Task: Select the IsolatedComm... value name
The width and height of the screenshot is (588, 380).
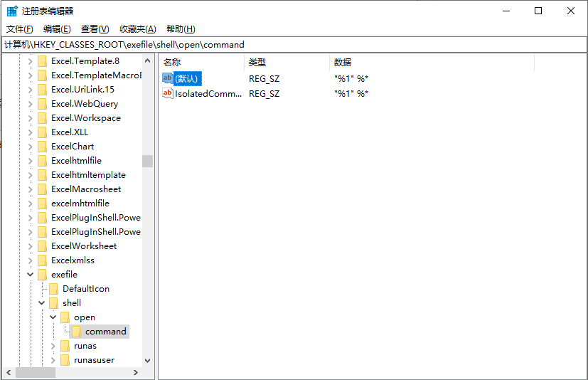Action: [x=208, y=93]
